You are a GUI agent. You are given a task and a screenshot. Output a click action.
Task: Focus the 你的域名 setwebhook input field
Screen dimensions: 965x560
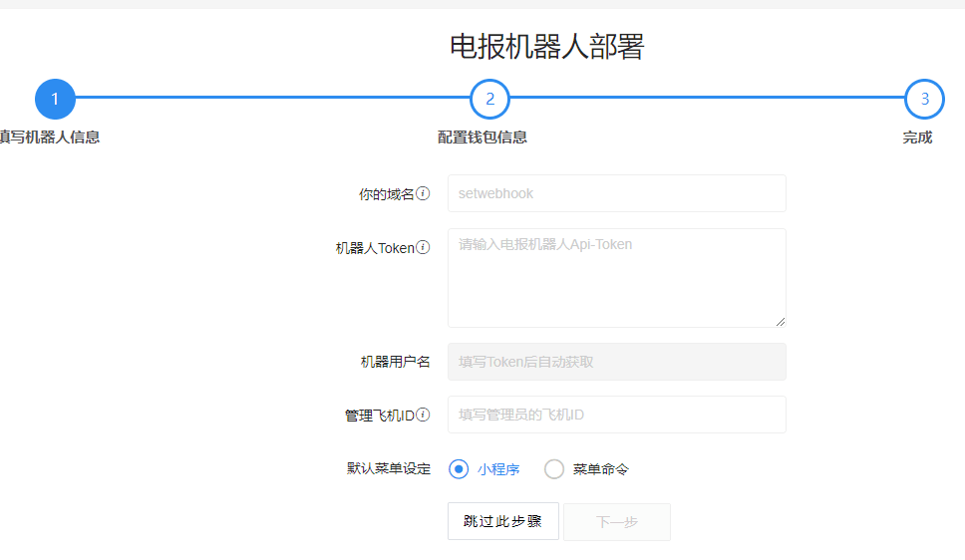[616, 193]
